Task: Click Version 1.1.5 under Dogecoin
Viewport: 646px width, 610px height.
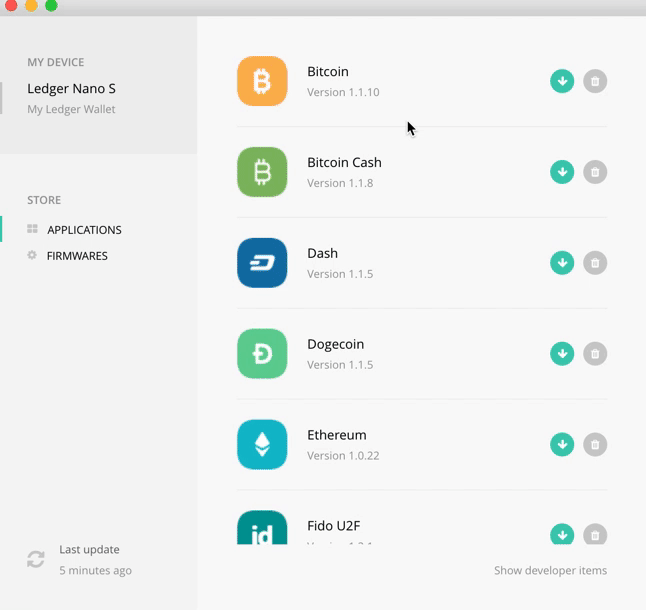Action: coord(340,365)
